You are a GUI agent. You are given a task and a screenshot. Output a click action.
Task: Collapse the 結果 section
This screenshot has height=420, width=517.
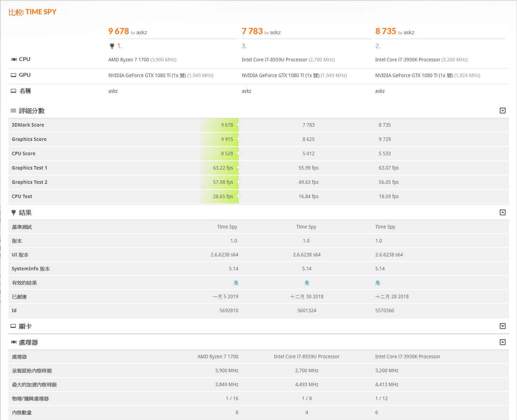click(503, 212)
